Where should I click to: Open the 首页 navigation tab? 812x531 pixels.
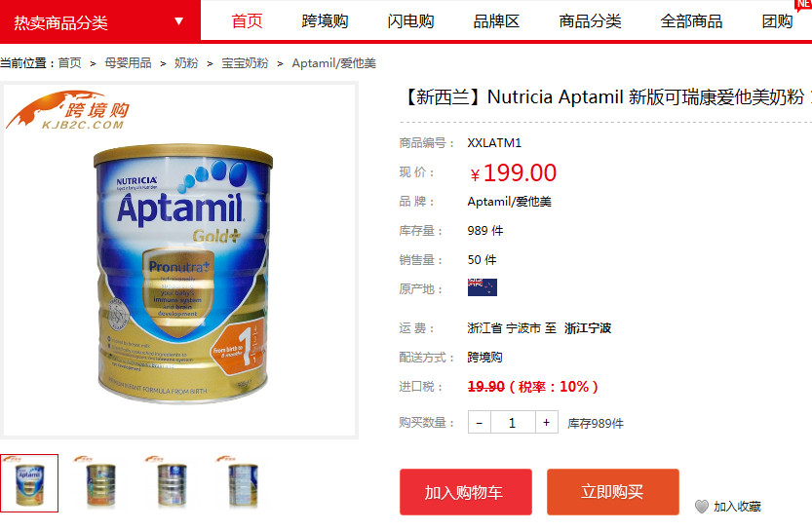pos(247,21)
